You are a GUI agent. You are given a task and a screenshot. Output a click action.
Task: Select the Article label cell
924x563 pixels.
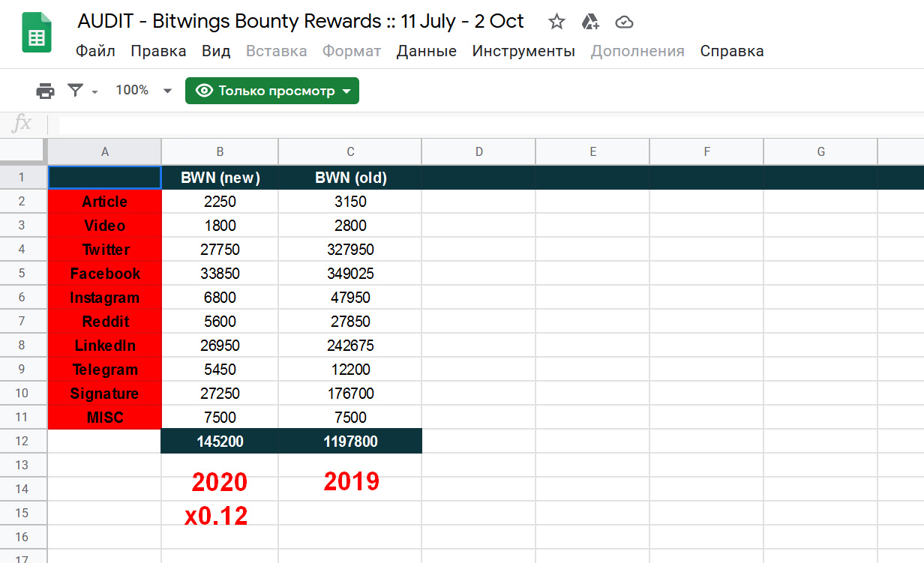pyautogui.click(x=105, y=202)
